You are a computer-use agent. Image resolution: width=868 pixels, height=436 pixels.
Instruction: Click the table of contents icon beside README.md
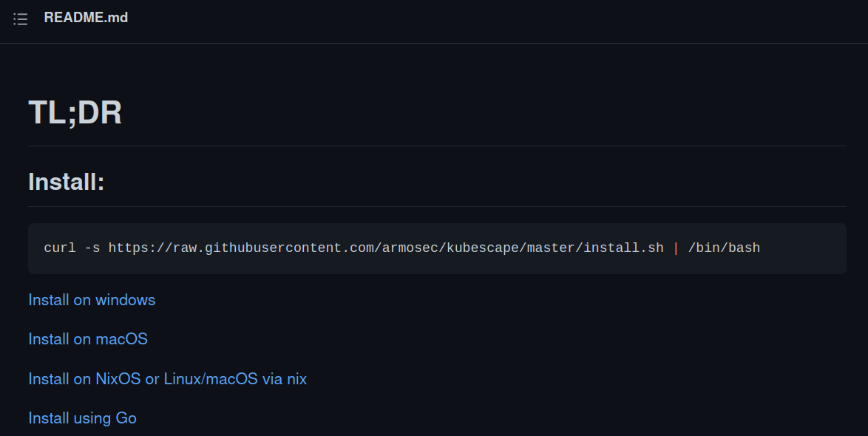21,19
